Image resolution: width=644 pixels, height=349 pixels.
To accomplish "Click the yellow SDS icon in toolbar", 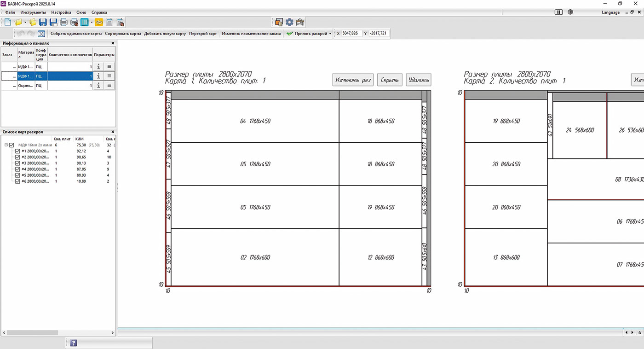I will point(99,22).
